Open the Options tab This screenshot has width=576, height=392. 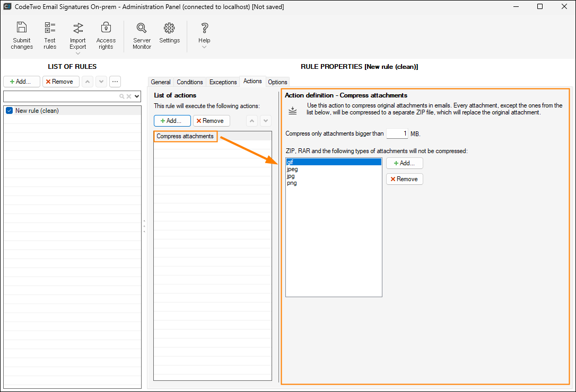click(x=277, y=82)
